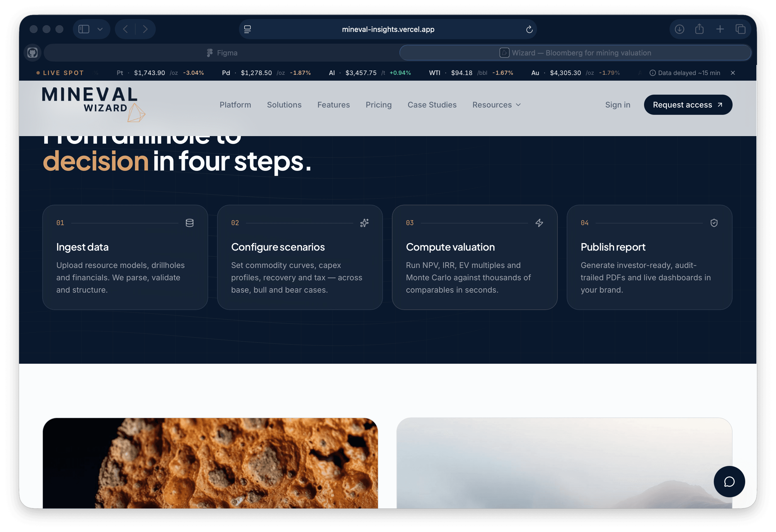Click the Pt $1,743.90 ticker price
The width and height of the screenshot is (776, 532).
(x=149, y=73)
